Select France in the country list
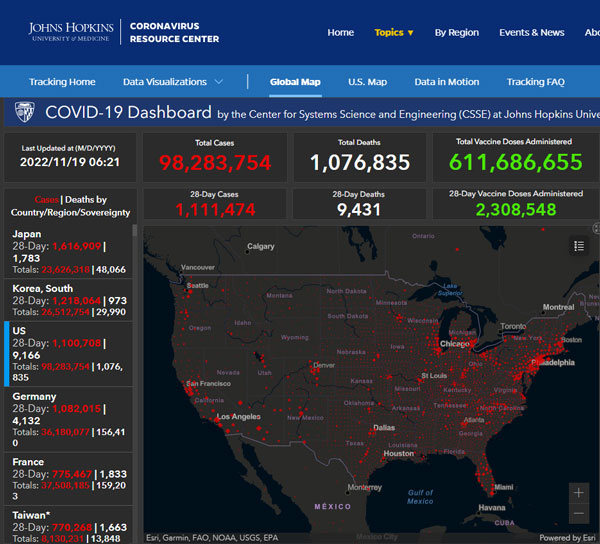 coord(68,479)
